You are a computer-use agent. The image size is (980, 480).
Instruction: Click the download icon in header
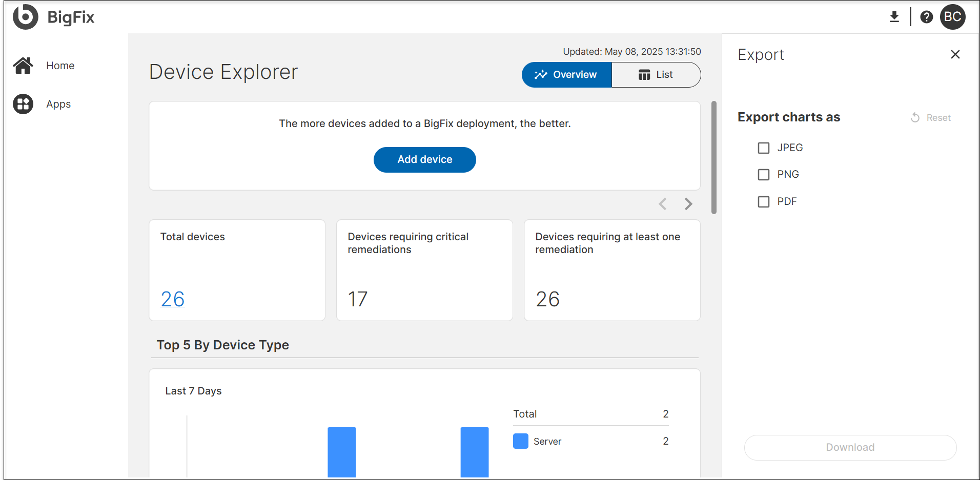tap(894, 17)
